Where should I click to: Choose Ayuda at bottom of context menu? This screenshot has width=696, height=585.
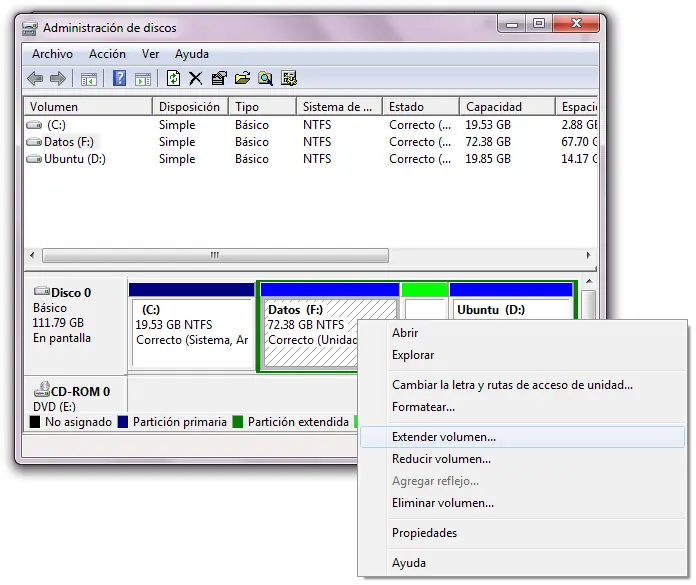(522, 563)
